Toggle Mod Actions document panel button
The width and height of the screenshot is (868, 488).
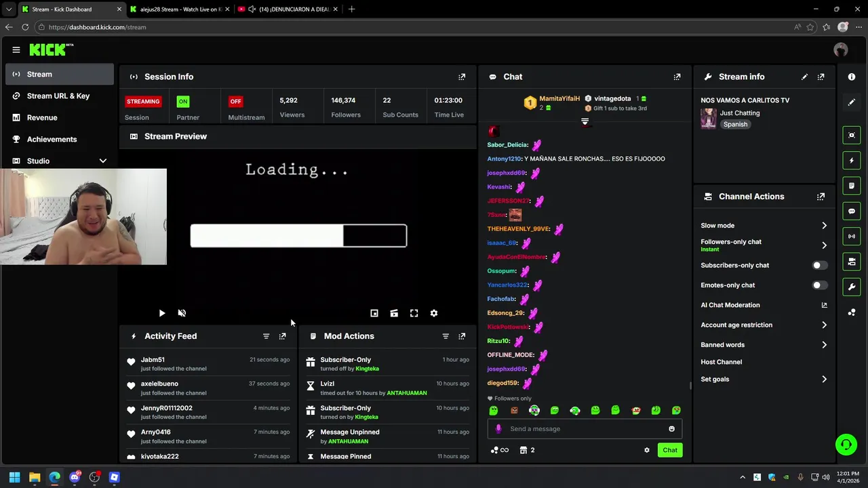pos(852,186)
